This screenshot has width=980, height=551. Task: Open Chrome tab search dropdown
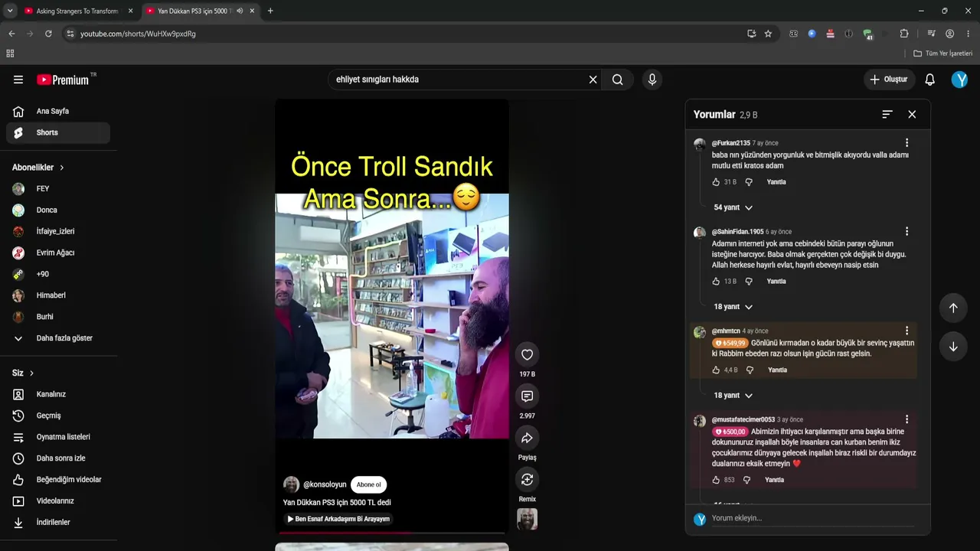(10, 11)
